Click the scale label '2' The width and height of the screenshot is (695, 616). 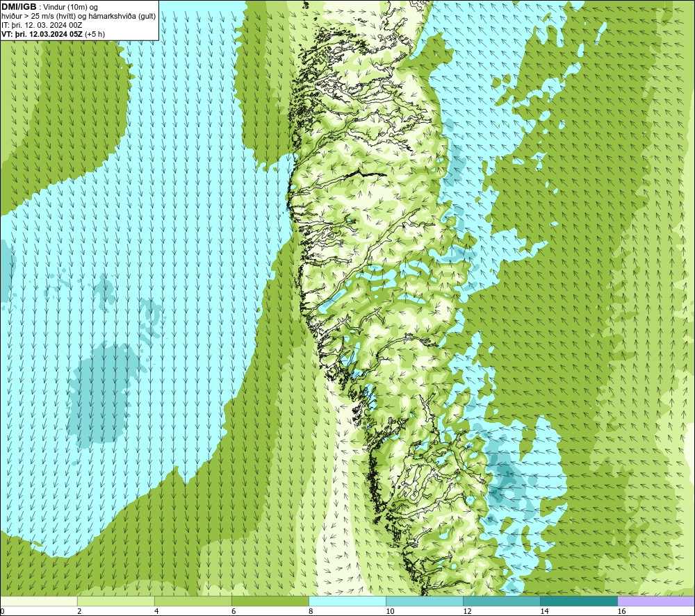[x=79, y=611]
